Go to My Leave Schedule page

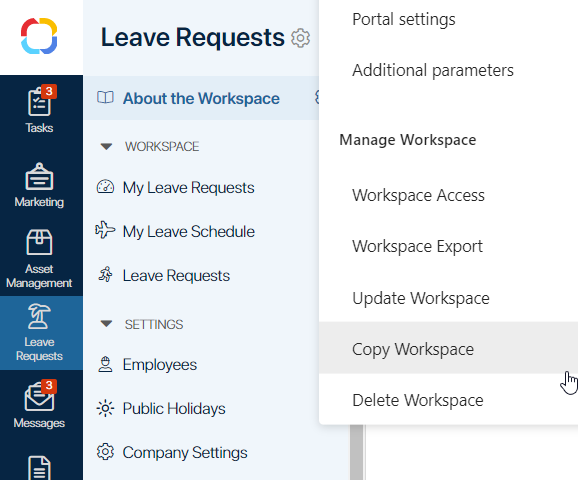point(188,232)
